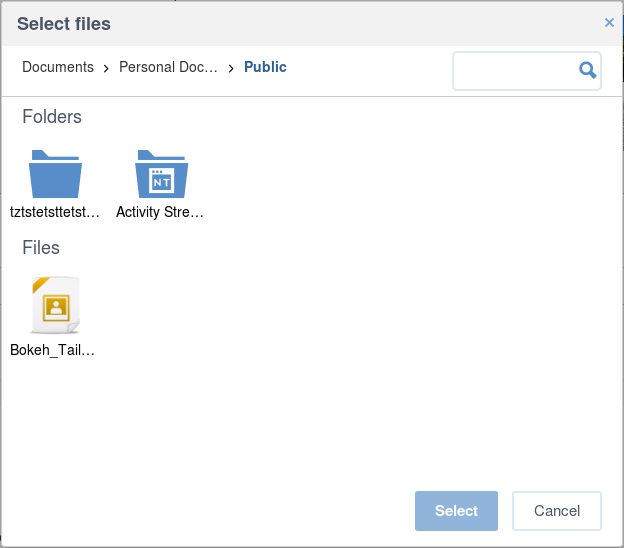The height and width of the screenshot is (548, 624).
Task: Click the Bokeh_Tail… file name label
Action: point(53,350)
